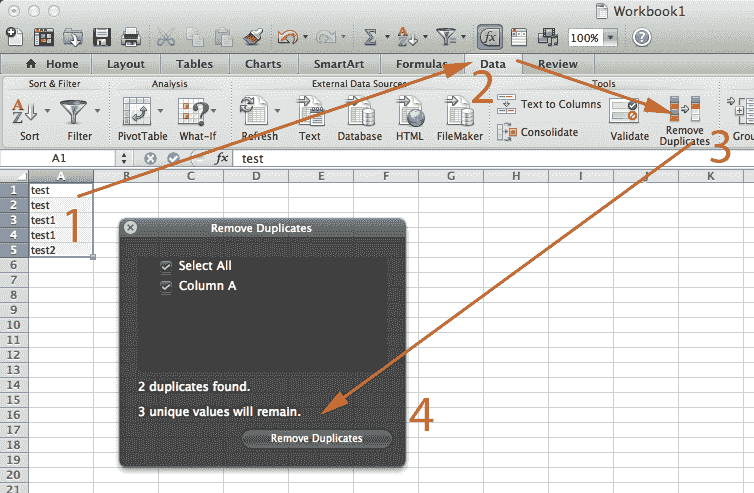Click the New Workbook toolbar icon
The width and height of the screenshot is (754, 493).
tap(14, 37)
